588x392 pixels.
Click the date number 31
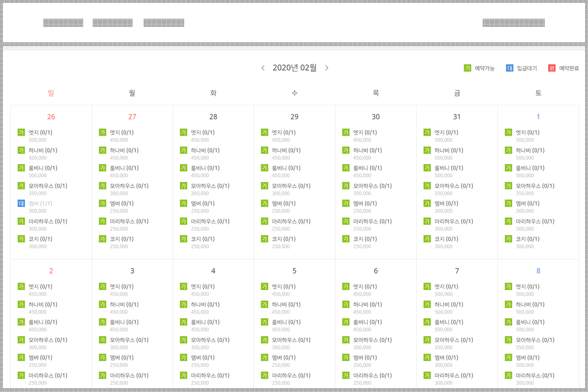coord(457,117)
